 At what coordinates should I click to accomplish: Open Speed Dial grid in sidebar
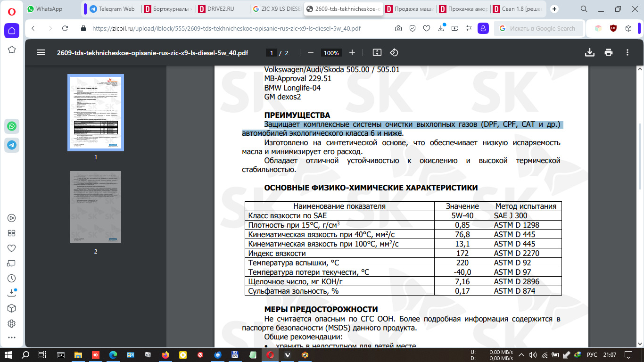[12, 233]
